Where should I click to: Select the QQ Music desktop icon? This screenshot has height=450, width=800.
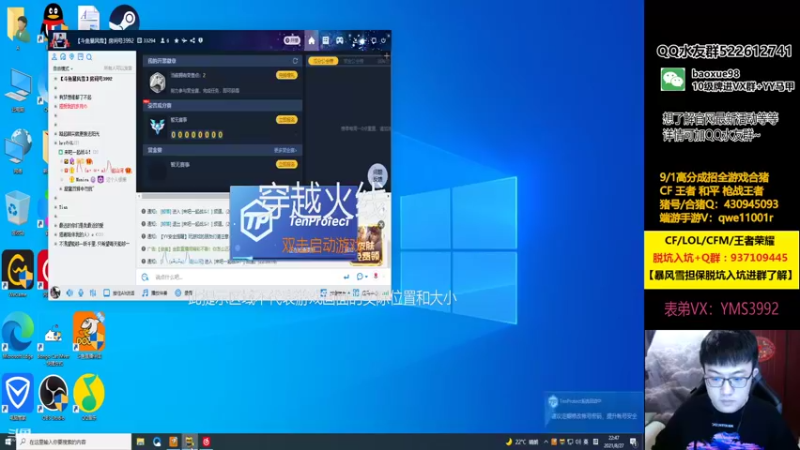tap(89, 397)
